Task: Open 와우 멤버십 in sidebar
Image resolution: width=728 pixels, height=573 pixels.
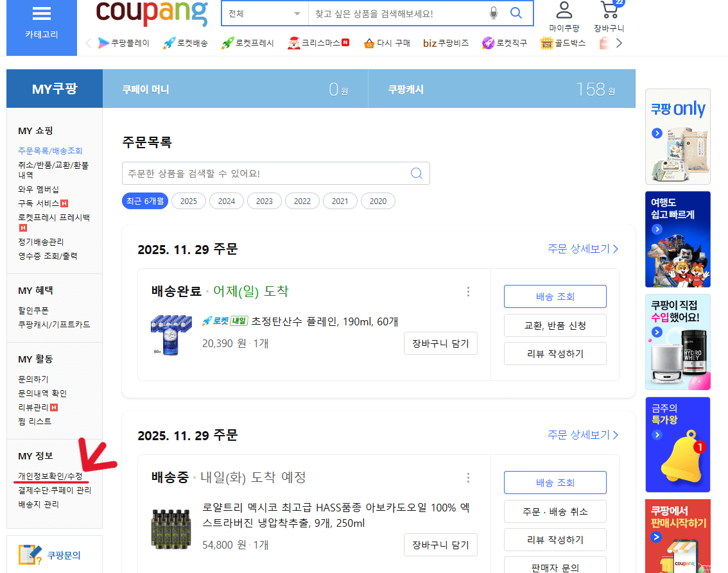Action: [x=39, y=189]
